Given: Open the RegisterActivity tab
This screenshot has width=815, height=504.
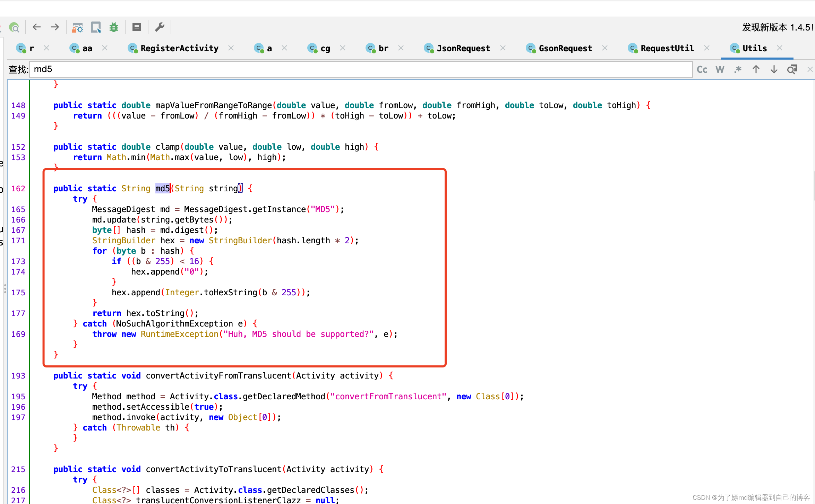Looking at the screenshot, I should pos(173,48).
